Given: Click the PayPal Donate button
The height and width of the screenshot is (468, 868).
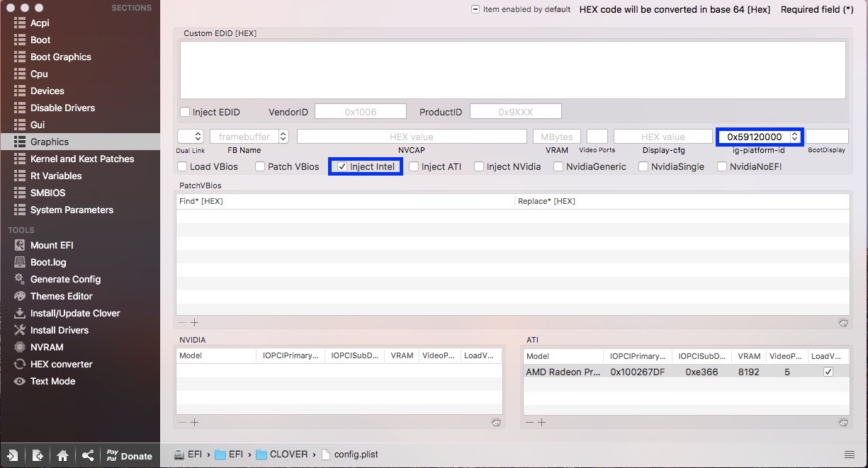Looking at the screenshot, I should [129, 455].
